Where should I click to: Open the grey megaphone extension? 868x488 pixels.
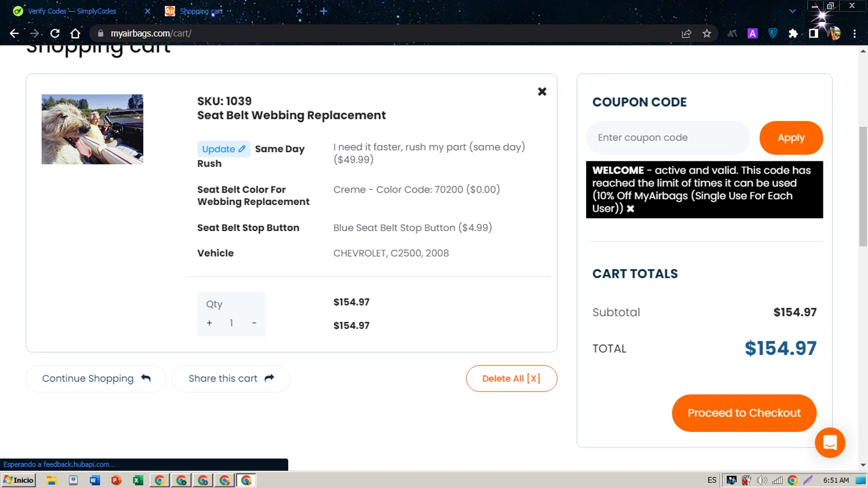click(x=732, y=34)
